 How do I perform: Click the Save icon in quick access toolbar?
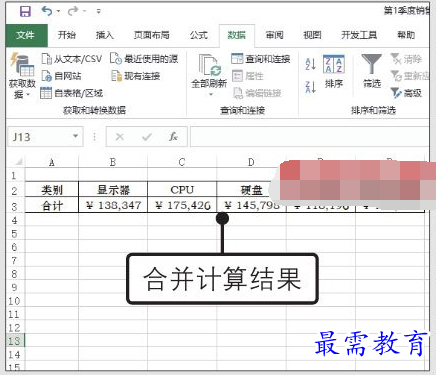[x=25, y=11]
